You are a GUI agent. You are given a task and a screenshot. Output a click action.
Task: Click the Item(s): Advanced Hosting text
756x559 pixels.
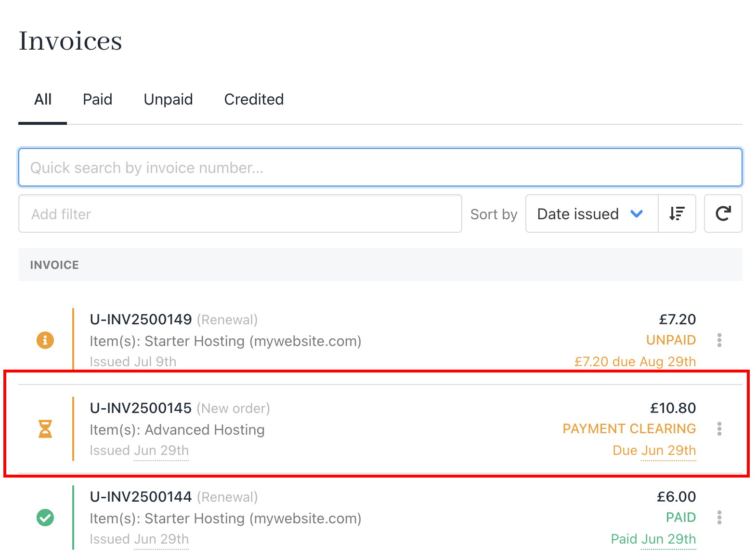tap(177, 429)
